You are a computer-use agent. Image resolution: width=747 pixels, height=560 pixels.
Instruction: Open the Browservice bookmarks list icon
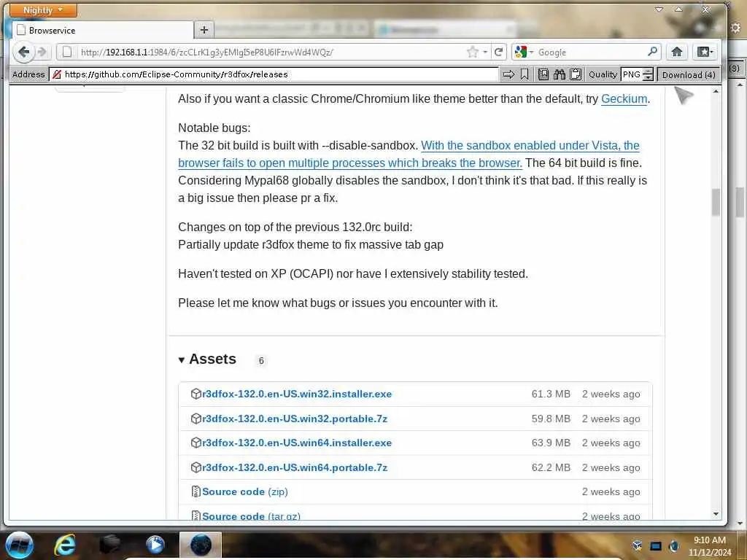(x=543, y=74)
